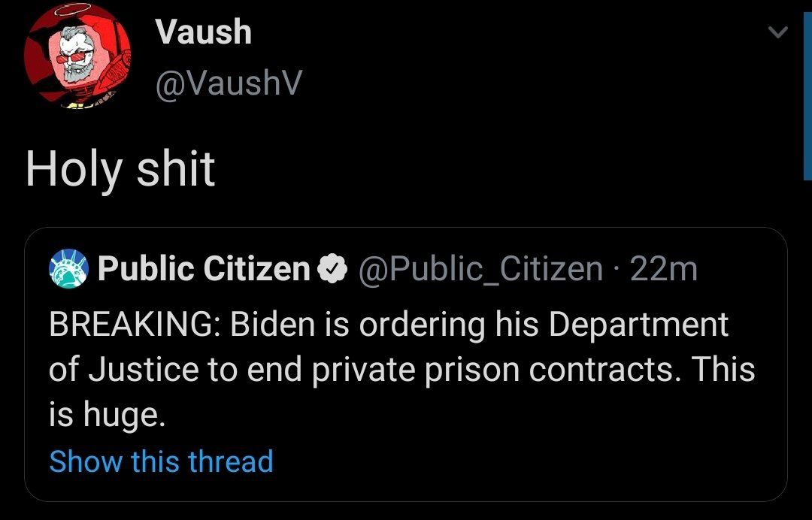Open the Public Citizen account name

[203, 268]
